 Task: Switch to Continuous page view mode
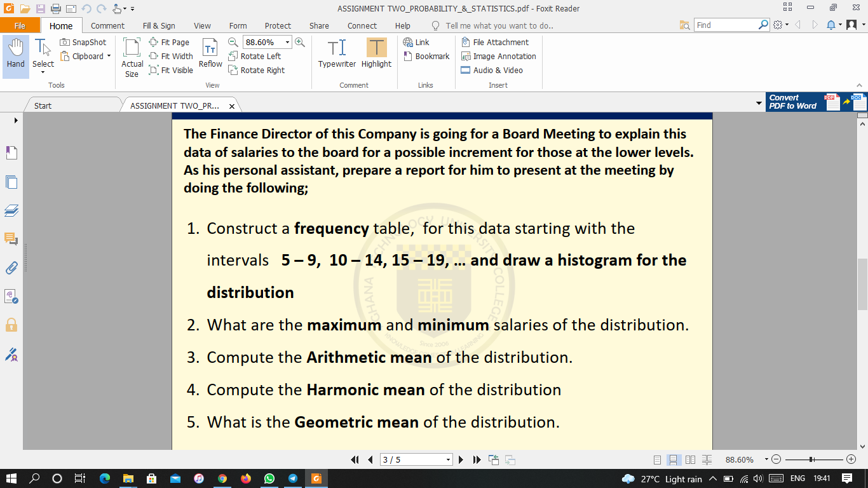(674, 459)
